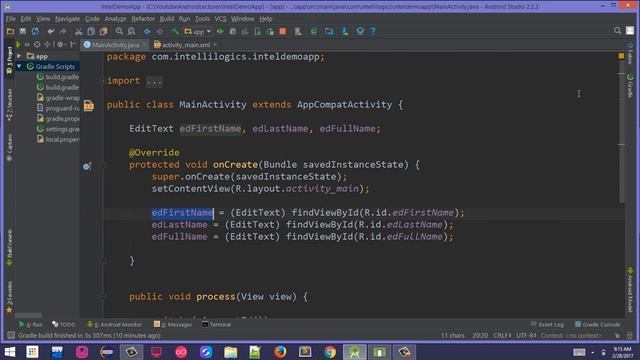640x360 pixels.
Task: Click the Save All toolbar icon
Action: click(23, 31)
